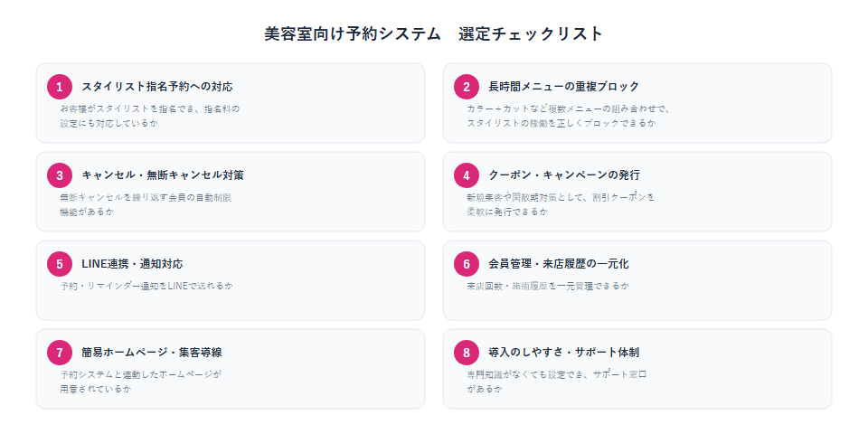Select the pink number 7 badge
Viewport: 868px width, 434px height.
pos(60,353)
